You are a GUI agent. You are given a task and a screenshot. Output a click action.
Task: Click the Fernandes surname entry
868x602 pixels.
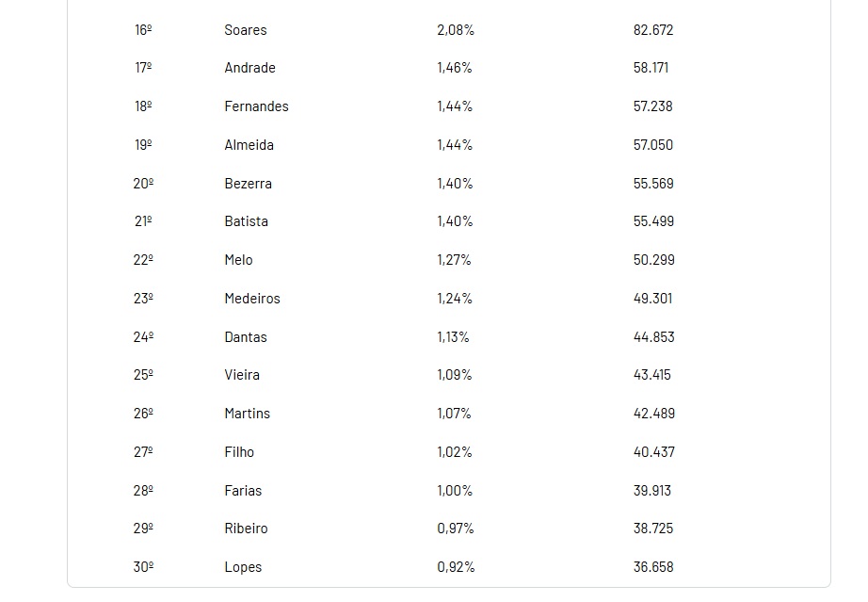[256, 106]
